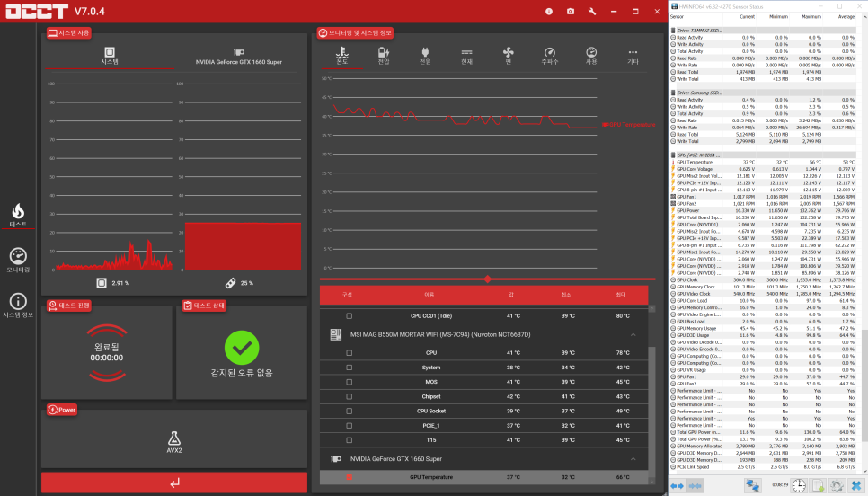The height and width of the screenshot is (496, 868).
Task: Toggle the CPU Socket checkbox
Action: point(349,412)
